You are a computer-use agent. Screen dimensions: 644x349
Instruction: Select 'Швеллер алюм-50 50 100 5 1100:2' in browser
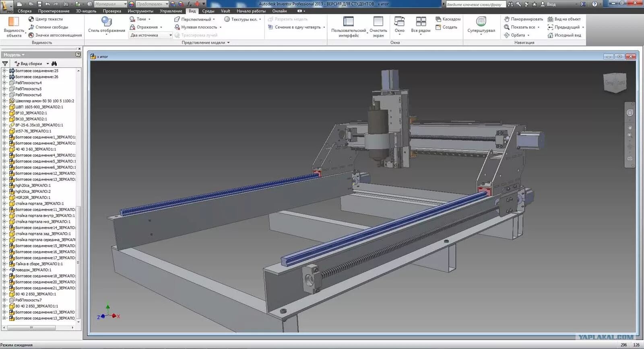(45, 101)
